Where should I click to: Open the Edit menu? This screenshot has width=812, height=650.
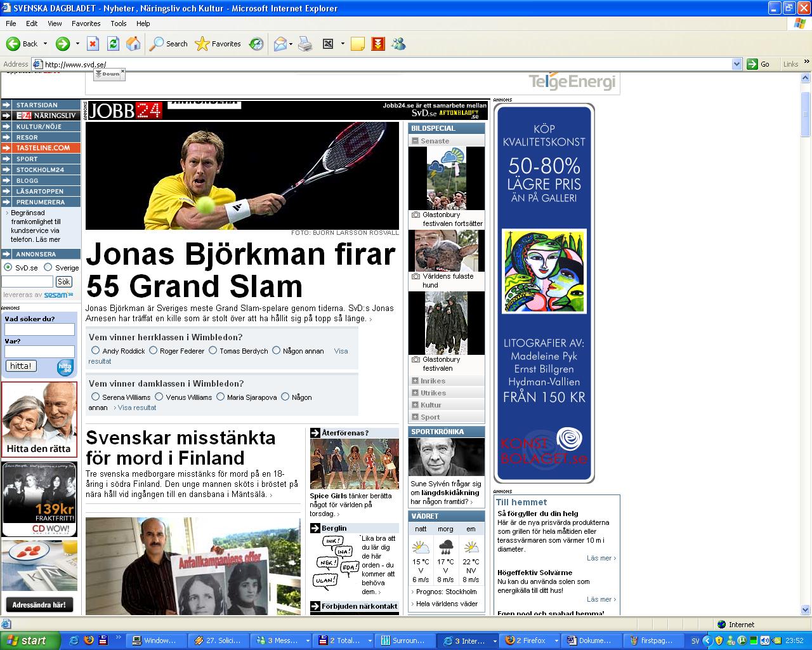coord(32,23)
